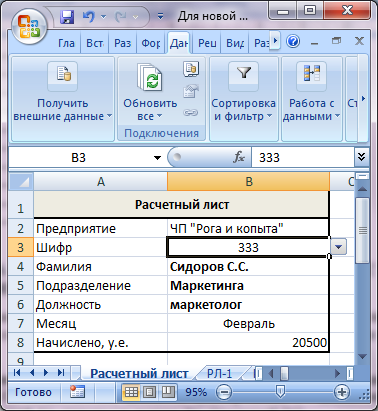Click the Расчетный лист sheet tab
378x411 pixels.
pyautogui.click(x=139, y=373)
